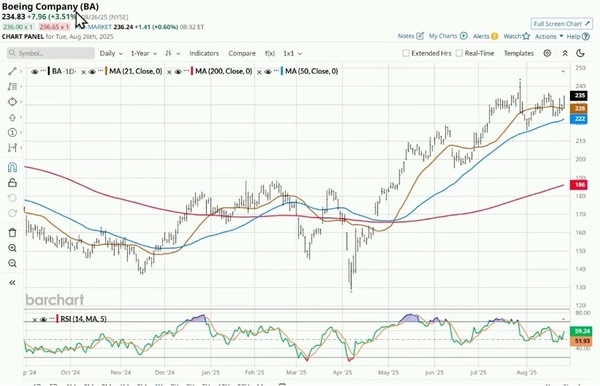Expand the Actions dropdown menu
The height and width of the screenshot is (386, 600).
tap(549, 36)
